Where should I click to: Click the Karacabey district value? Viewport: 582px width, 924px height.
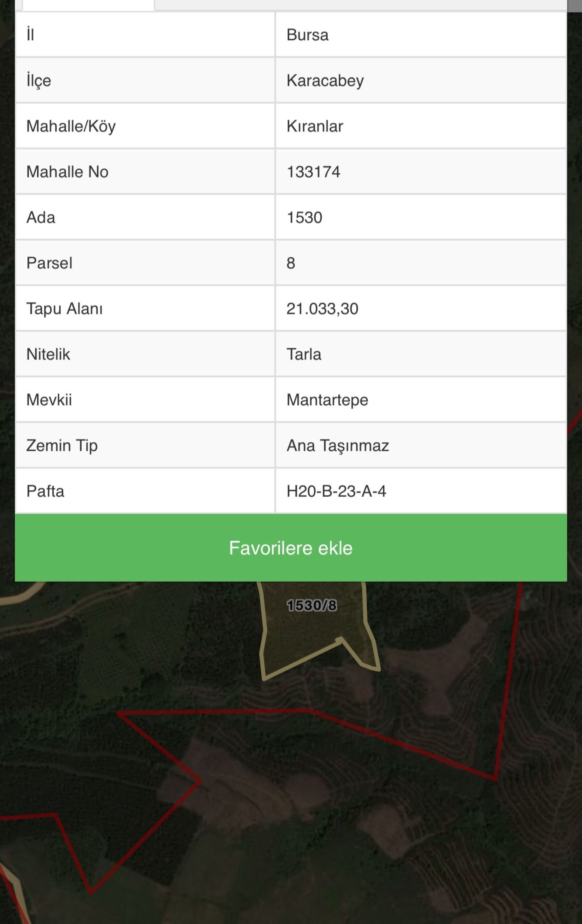tap(325, 81)
